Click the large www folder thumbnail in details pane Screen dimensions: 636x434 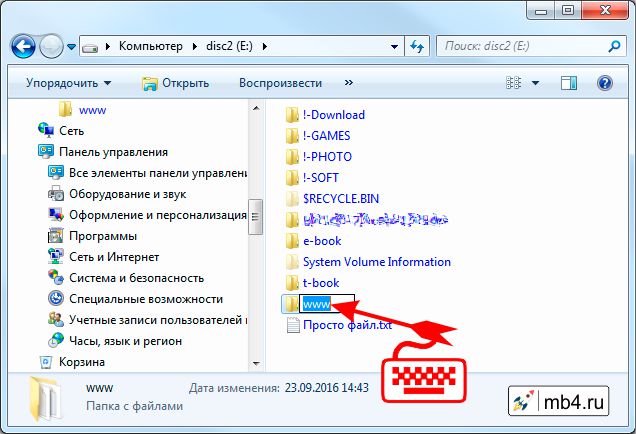tap(46, 400)
